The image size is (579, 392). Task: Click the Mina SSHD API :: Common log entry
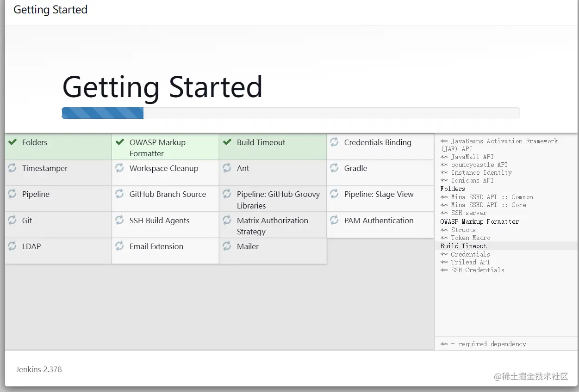click(x=487, y=197)
